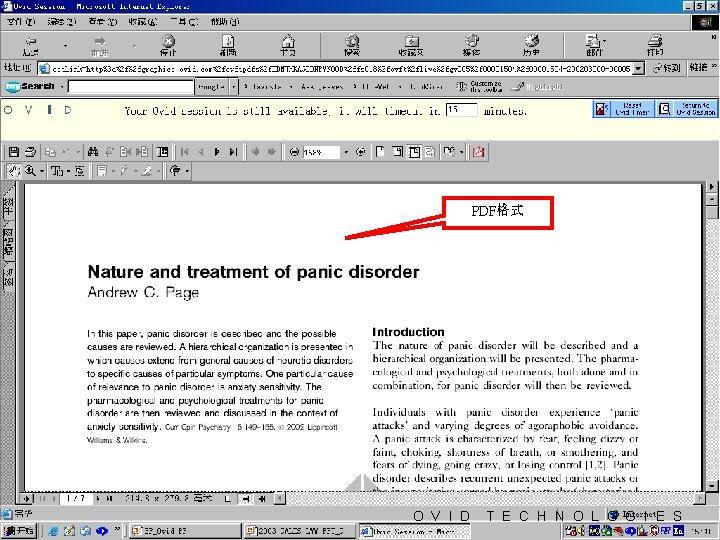Click the Reset Ovid Timer button
The image size is (720, 540).
[x=623, y=109]
